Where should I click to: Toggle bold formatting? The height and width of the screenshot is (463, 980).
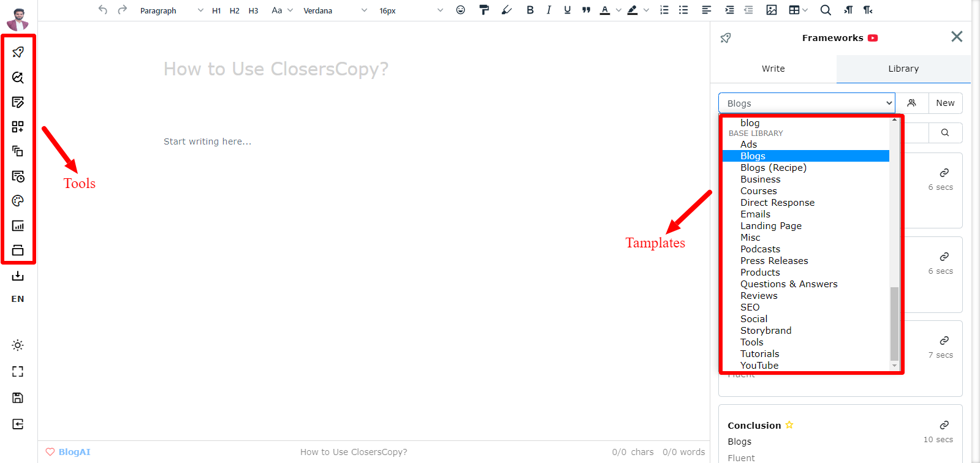(x=530, y=10)
